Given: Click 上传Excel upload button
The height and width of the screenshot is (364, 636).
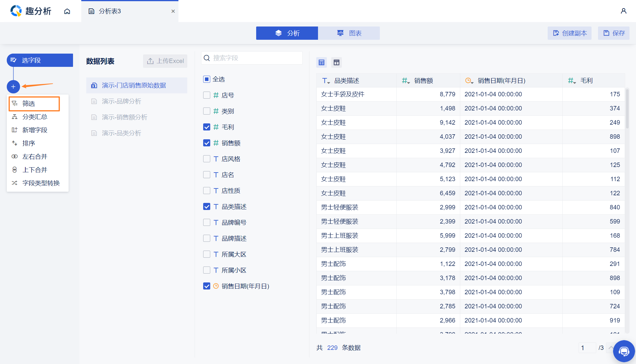Looking at the screenshot, I should click(x=165, y=61).
